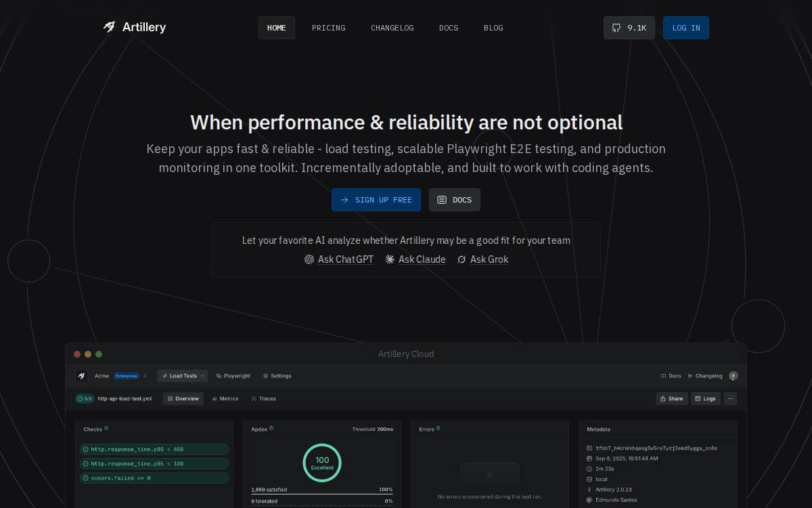The width and height of the screenshot is (812, 508).
Task: Click the 1,650 satisfied progress bar
Action: 322,490
